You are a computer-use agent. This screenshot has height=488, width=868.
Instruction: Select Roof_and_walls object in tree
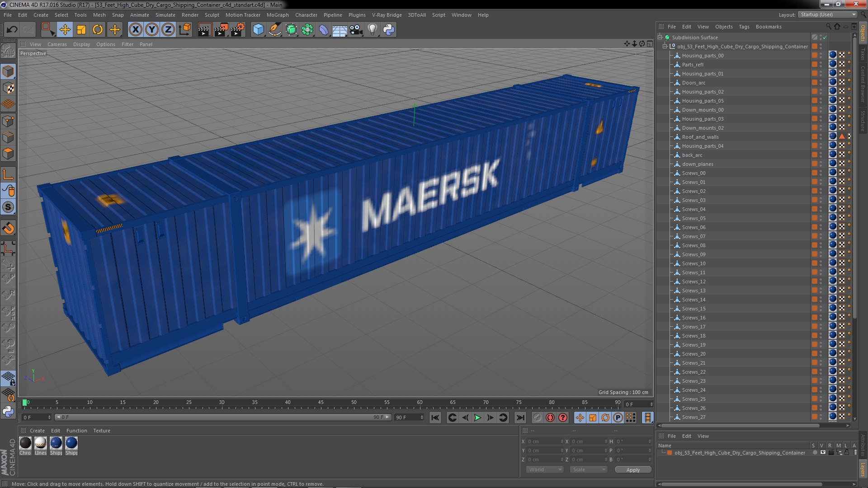click(700, 137)
